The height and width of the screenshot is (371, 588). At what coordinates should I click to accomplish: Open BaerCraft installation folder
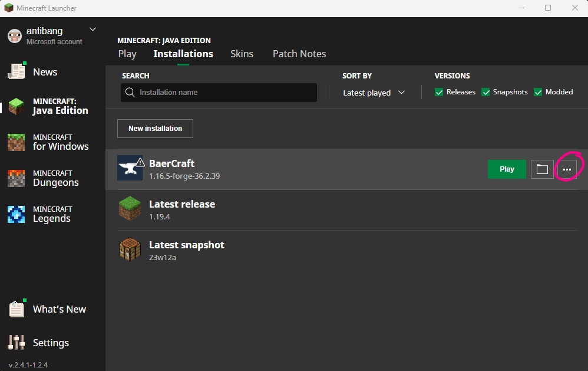(542, 169)
